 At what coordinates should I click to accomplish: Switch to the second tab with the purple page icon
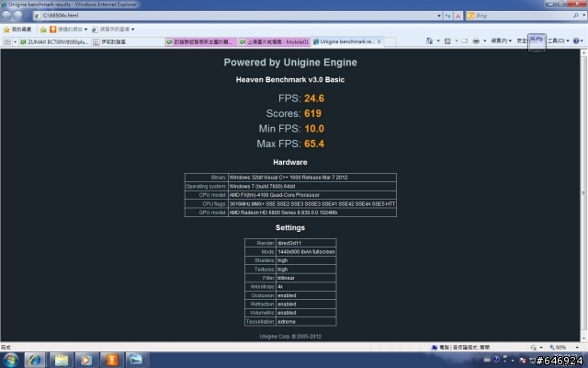pos(128,41)
